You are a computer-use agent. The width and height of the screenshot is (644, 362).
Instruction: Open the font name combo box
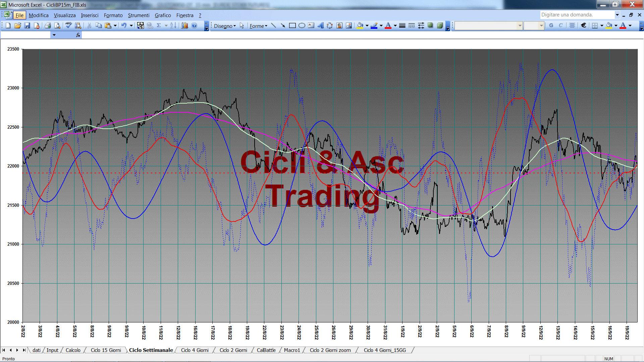click(488, 25)
